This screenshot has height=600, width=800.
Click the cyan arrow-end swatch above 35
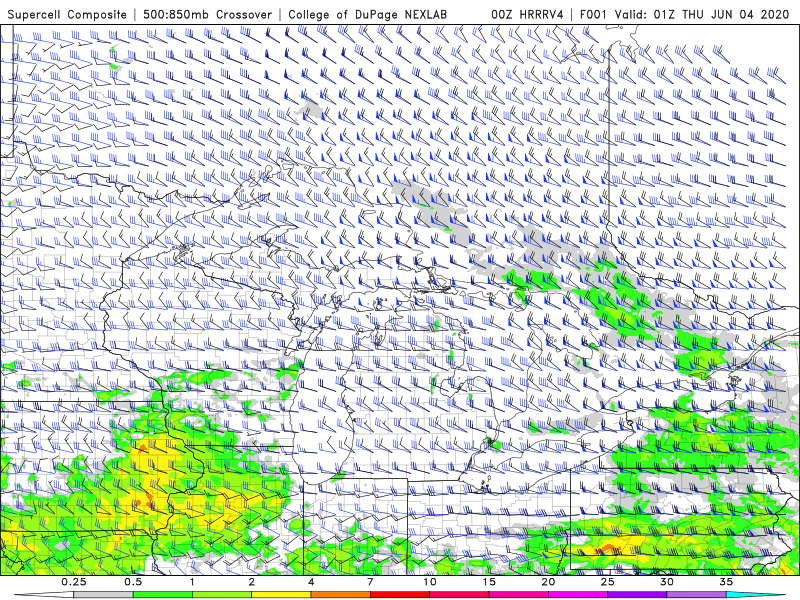756,595
